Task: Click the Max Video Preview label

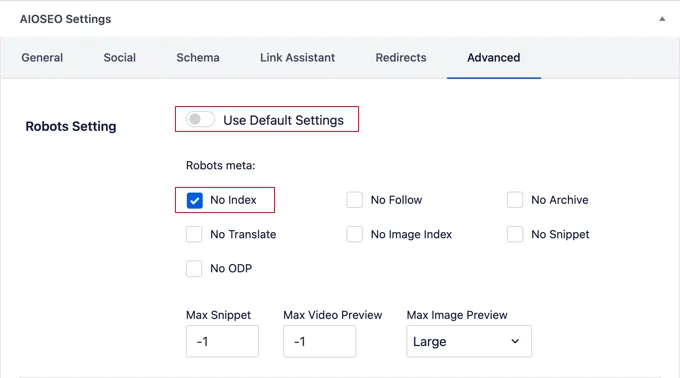Action: click(333, 315)
